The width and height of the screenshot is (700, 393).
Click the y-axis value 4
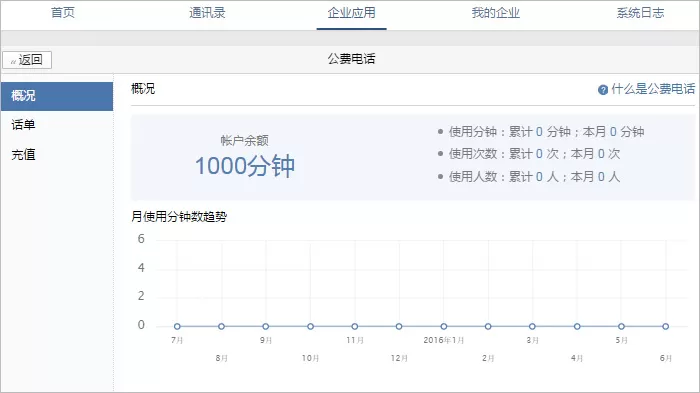coord(141,268)
